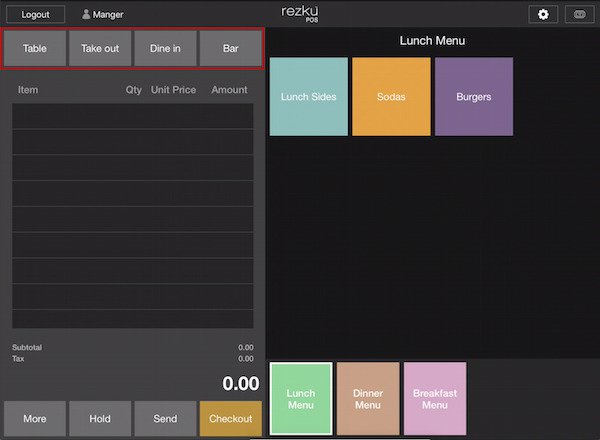Open settings with the gear icon
The image size is (600, 440).
coord(543,15)
